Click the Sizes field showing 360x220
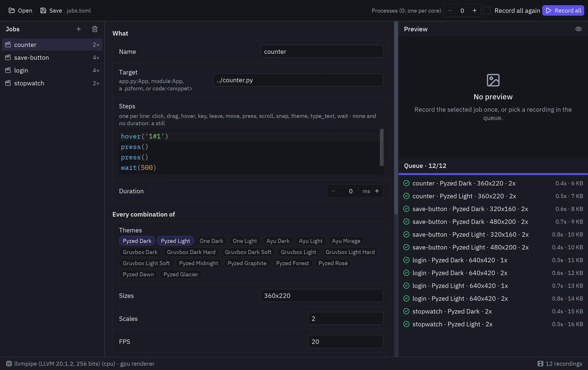This screenshot has height=370, width=588. coord(322,296)
